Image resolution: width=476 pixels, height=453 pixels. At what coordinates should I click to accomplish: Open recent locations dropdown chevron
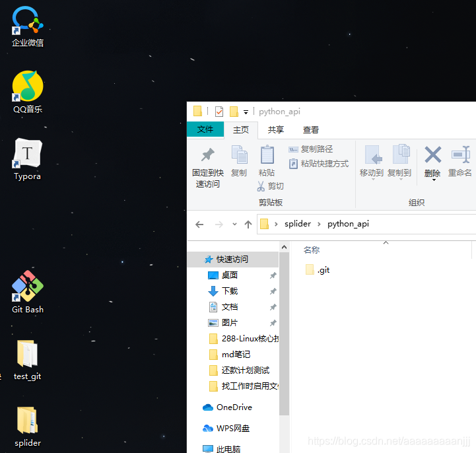click(234, 225)
